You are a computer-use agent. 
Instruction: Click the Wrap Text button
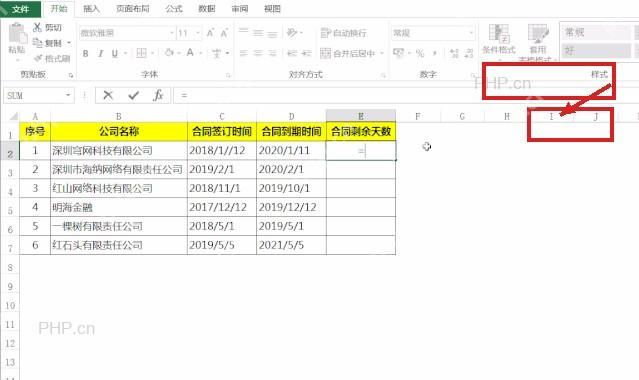tap(344, 33)
